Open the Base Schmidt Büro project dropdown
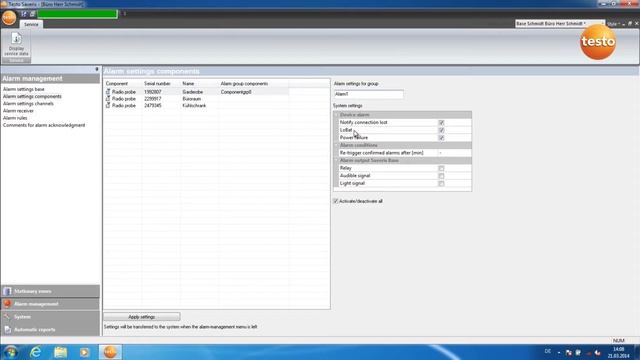This screenshot has width=640, height=360. pyautogui.click(x=559, y=24)
